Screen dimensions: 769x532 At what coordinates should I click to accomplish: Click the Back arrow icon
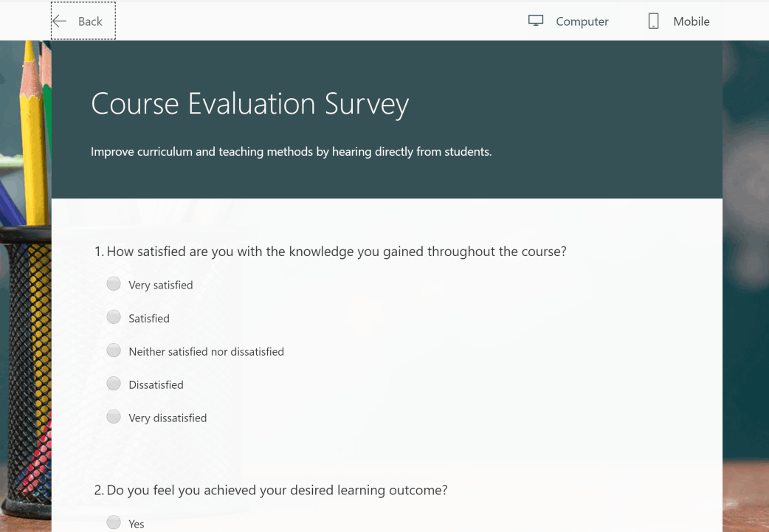60,21
